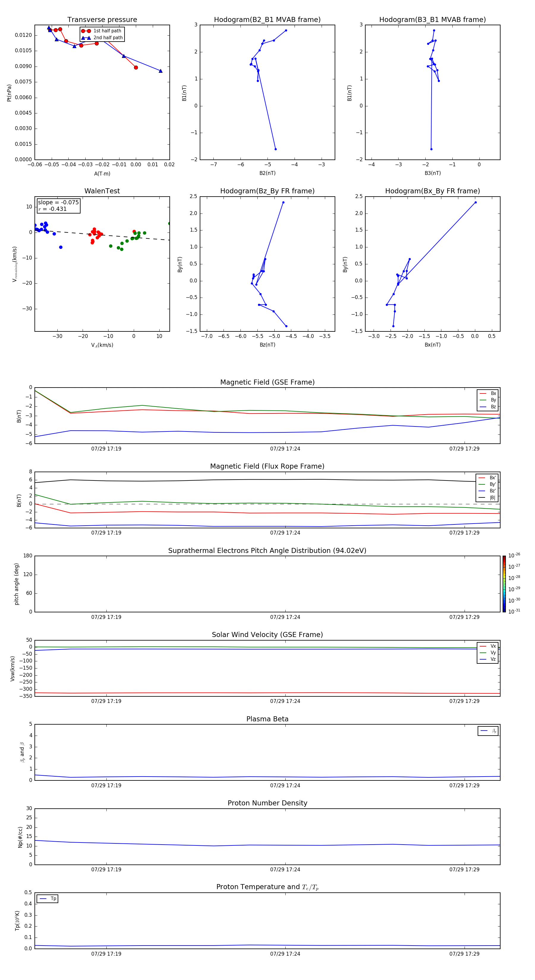Click the 'Hodogram(Bz_By FR frame)' title
This screenshot has width=535, height=980.
267,191
